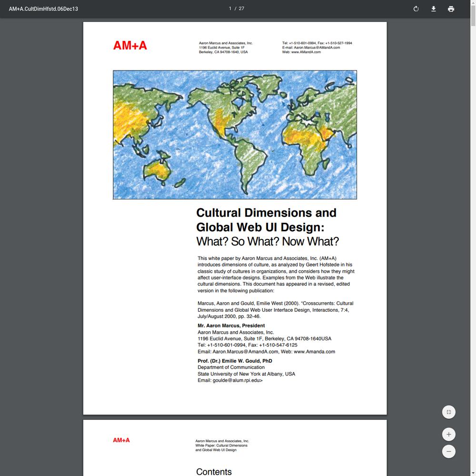Click the header email Aaron.Marcus@AMandA.com
The width and height of the screenshot is (476, 476).
(x=317, y=48)
